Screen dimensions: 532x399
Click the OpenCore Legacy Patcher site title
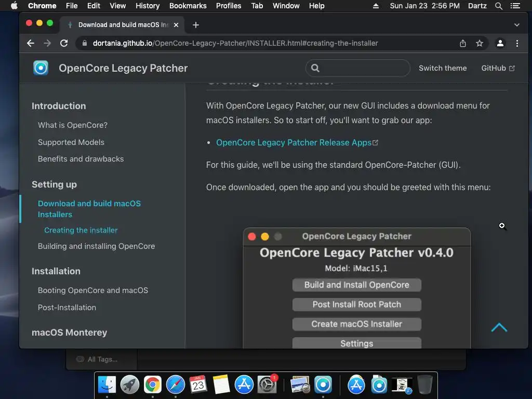pos(123,68)
